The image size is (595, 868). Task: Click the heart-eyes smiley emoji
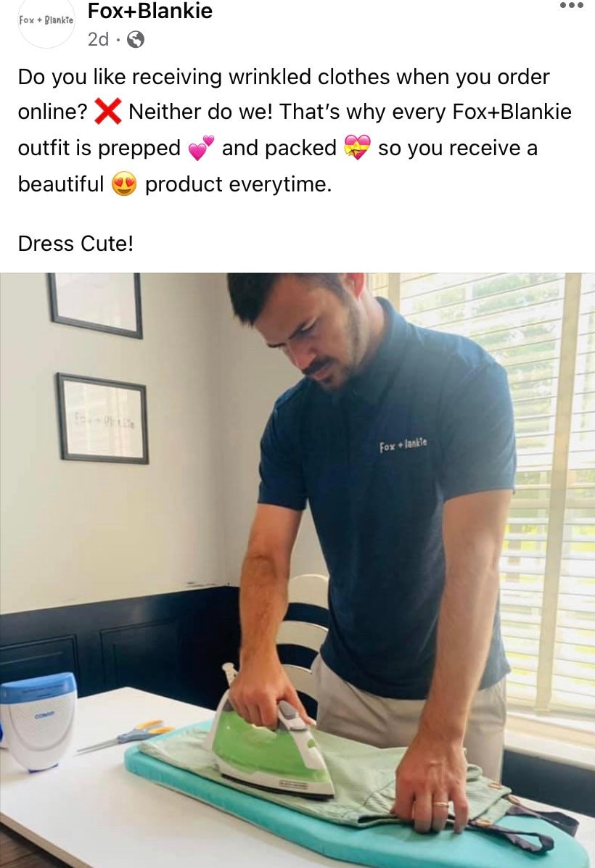124,183
